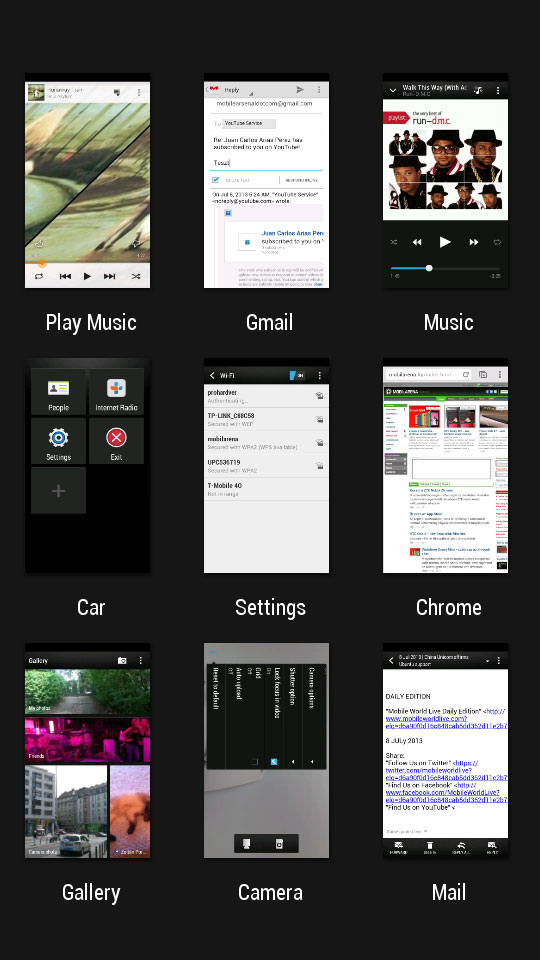
Task: Click the 'Chrome' label
Action: pyautogui.click(x=449, y=607)
